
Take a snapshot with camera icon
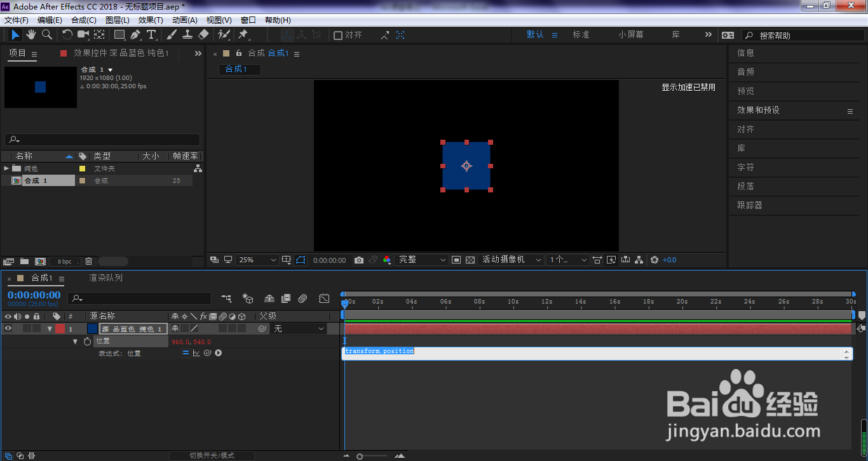point(359,260)
